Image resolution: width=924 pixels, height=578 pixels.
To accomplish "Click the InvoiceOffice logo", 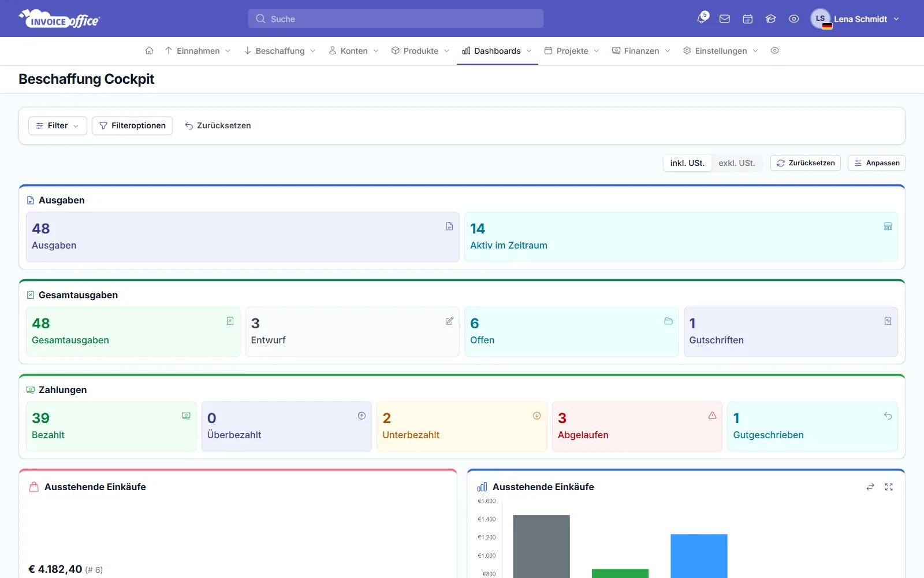I will 59,19.
